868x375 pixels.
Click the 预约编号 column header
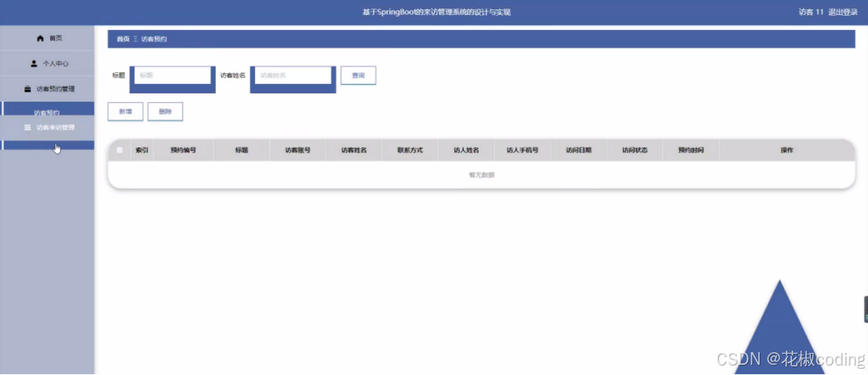tap(183, 150)
